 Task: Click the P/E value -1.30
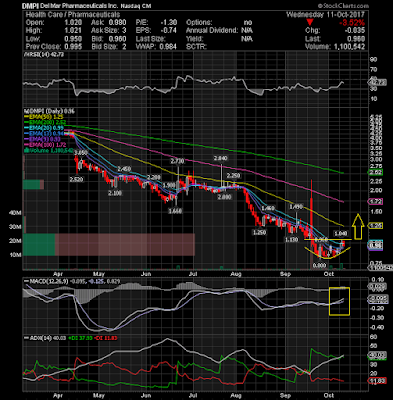168,23
